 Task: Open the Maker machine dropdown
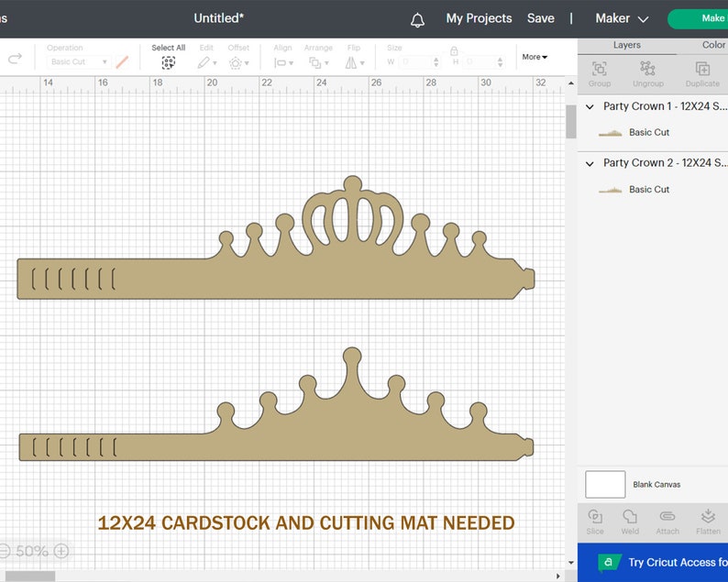coord(622,18)
